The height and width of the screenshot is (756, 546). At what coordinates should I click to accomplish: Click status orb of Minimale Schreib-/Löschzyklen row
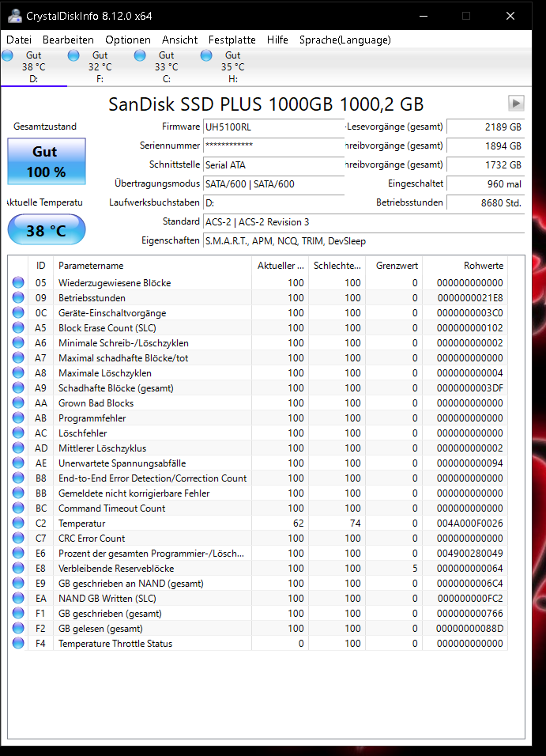tap(18, 342)
